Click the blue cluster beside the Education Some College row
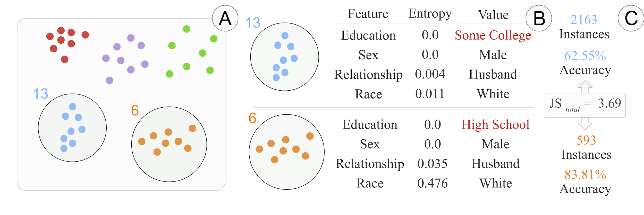Screen dimensions: 644x215 pos(284,57)
